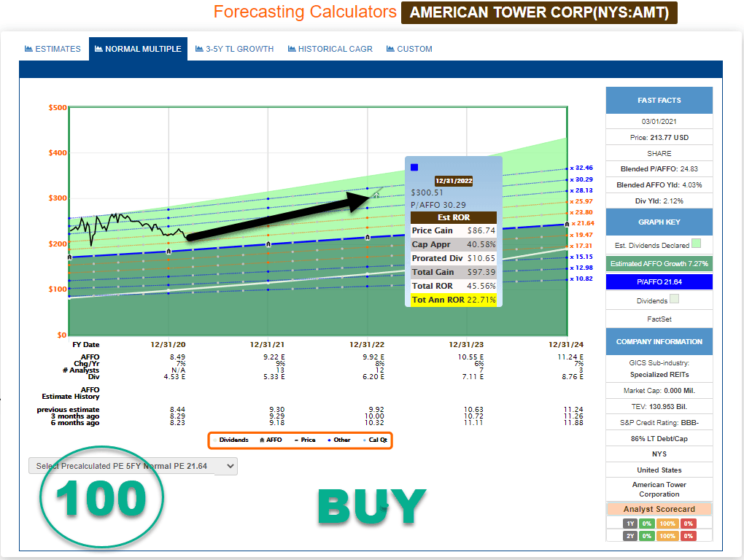744x560 pixels.
Task: Click the 'x 30.29' multiple label
Action: click(581, 179)
